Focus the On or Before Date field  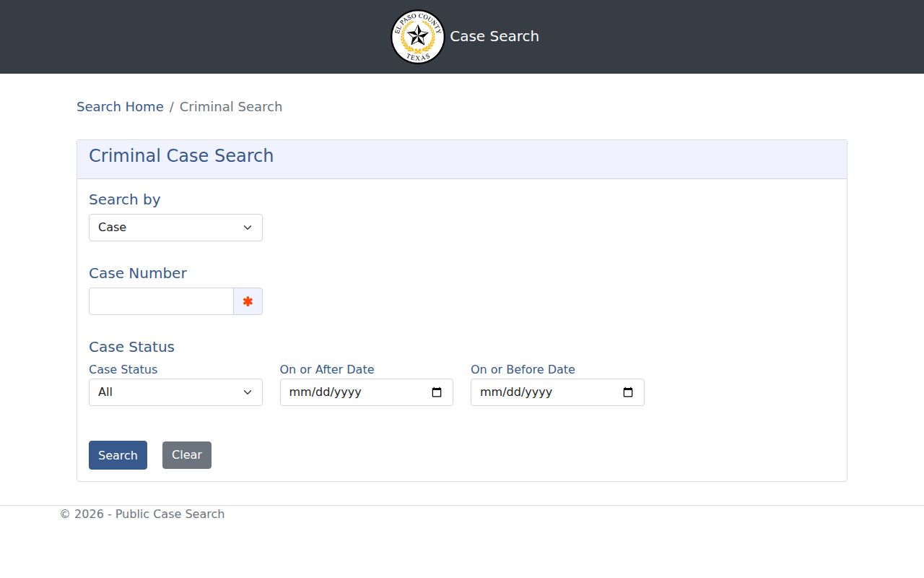click(x=557, y=392)
